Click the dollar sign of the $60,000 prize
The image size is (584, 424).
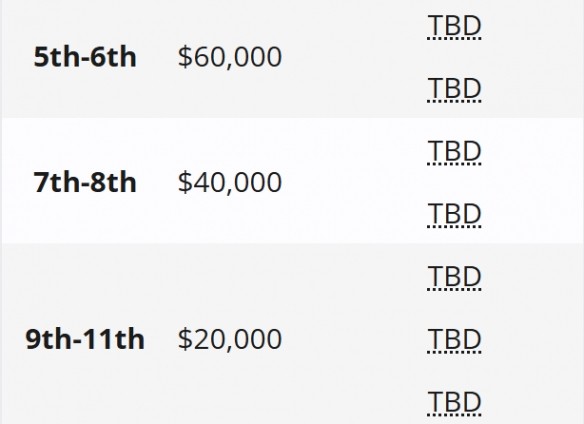(184, 57)
